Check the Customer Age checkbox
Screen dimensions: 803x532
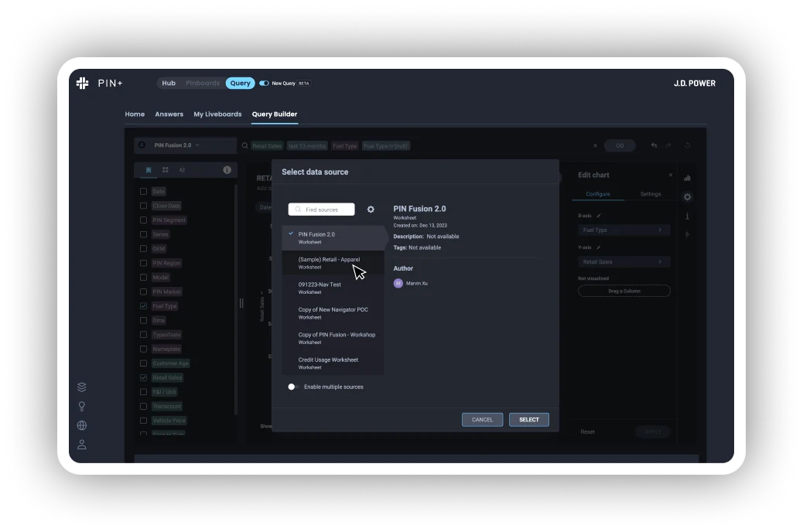[143, 363]
